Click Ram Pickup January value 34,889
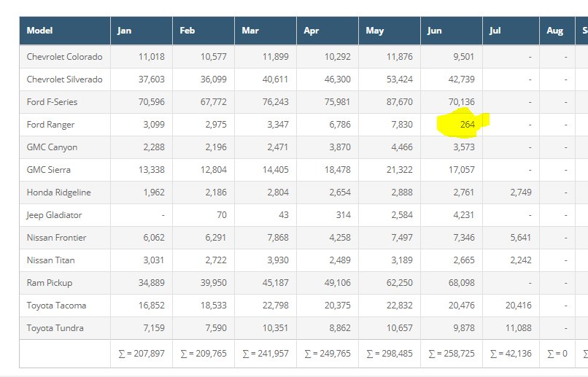 pyautogui.click(x=152, y=283)
